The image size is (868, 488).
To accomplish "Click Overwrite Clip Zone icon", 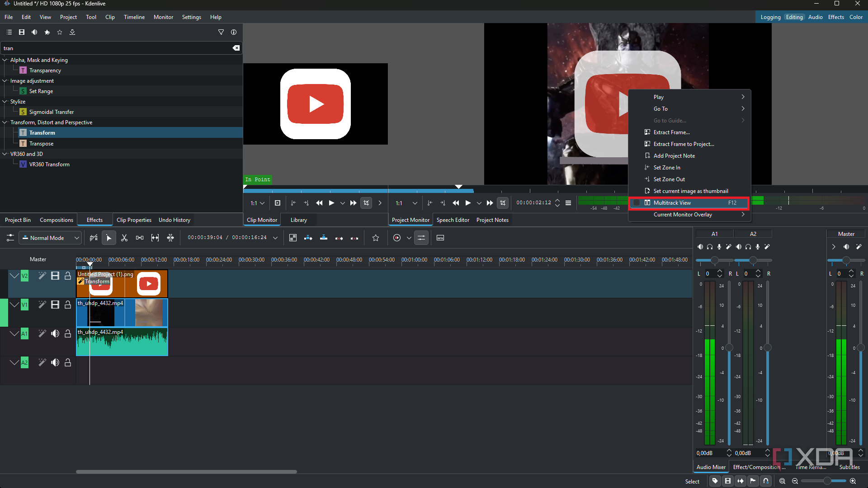I will tap(324, 238).
